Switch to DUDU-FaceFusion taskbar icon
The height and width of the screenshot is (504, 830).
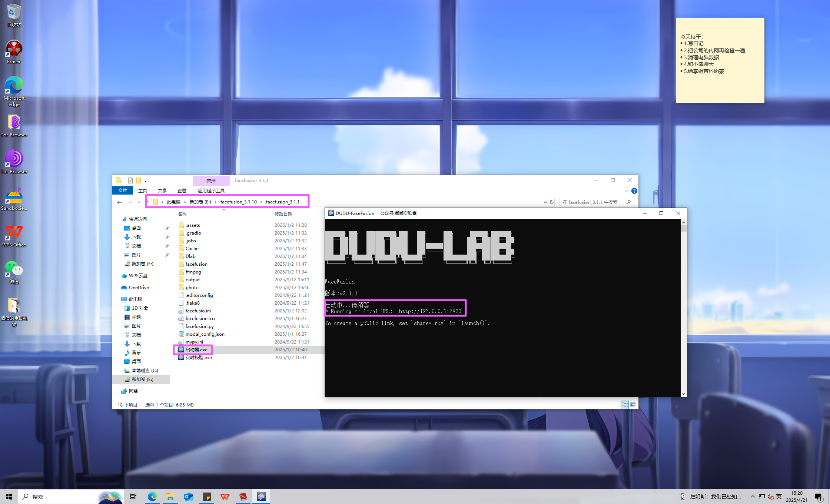pyautogui.click(x=261, y=497)
